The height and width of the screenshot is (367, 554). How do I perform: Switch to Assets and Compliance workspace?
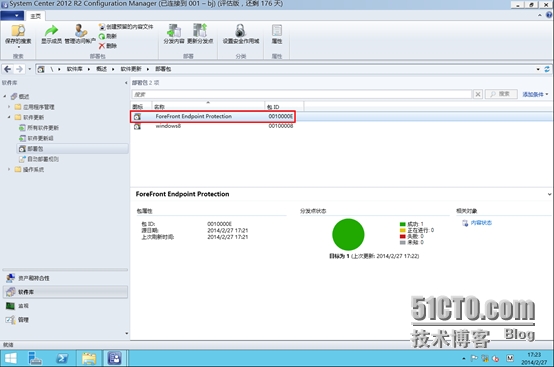(x=65, y=278)
